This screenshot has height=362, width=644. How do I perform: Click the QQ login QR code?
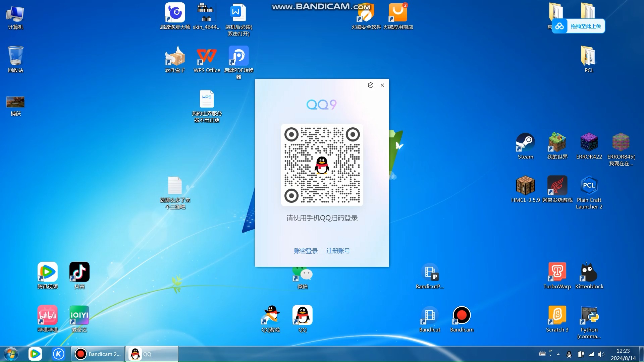[322, 165]
